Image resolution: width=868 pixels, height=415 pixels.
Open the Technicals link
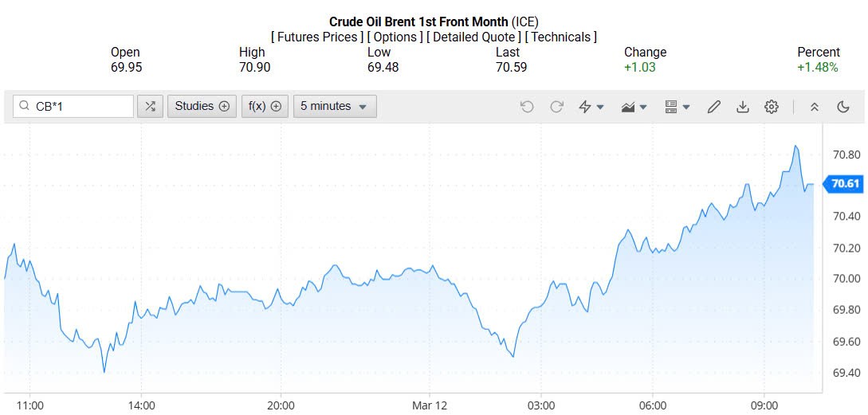pos(561,37)
